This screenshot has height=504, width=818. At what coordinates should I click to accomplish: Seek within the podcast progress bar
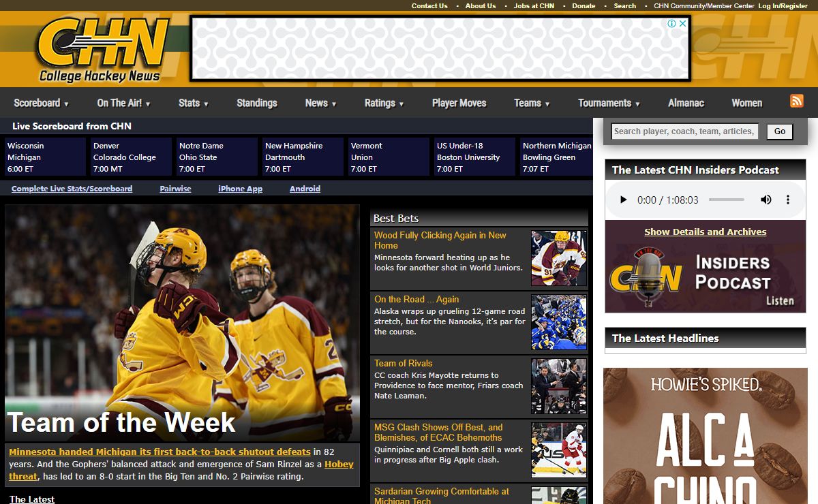tap(727, 200)
